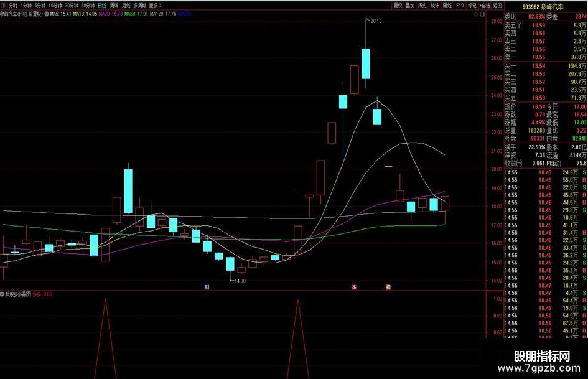
Task: Click the first 14:55 trade row at 18.43
Action: (x=545, y=172)
